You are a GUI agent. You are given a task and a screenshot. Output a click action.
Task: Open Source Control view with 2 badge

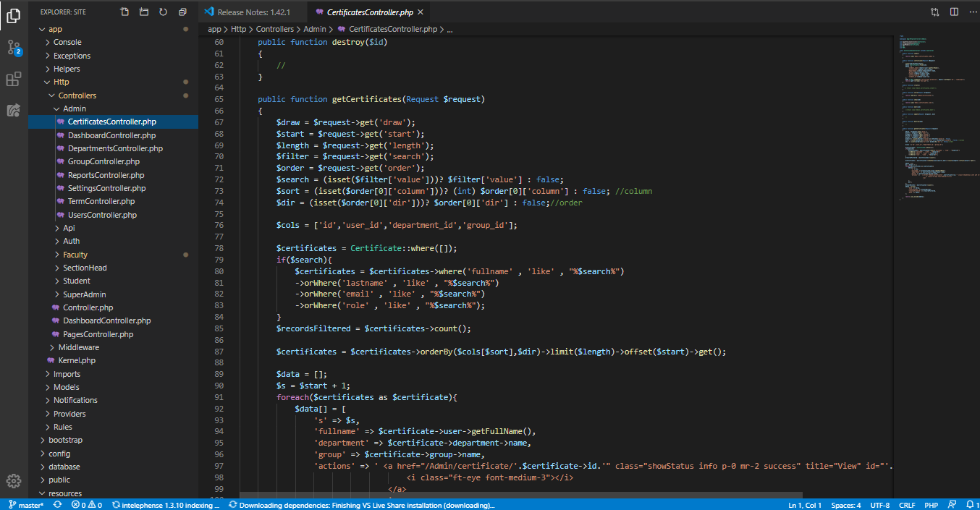(x=14, y=48)
